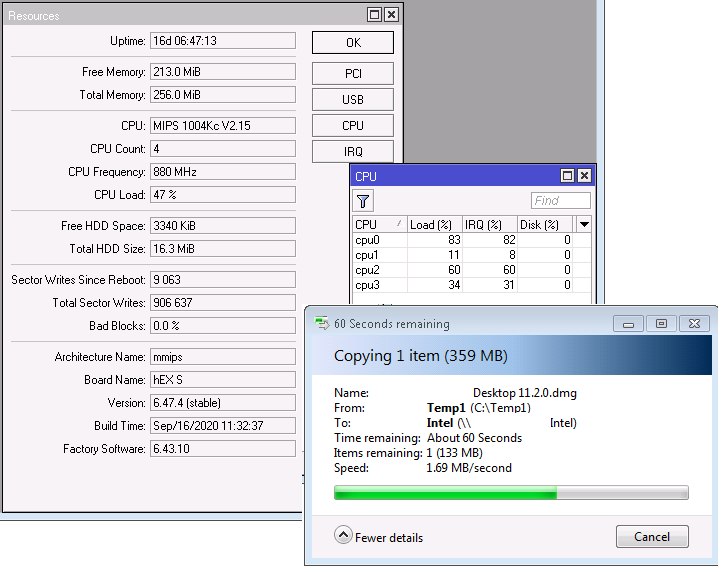721x572 pixels.
Task: Select the cpu3 row
Action: (471, 285)
